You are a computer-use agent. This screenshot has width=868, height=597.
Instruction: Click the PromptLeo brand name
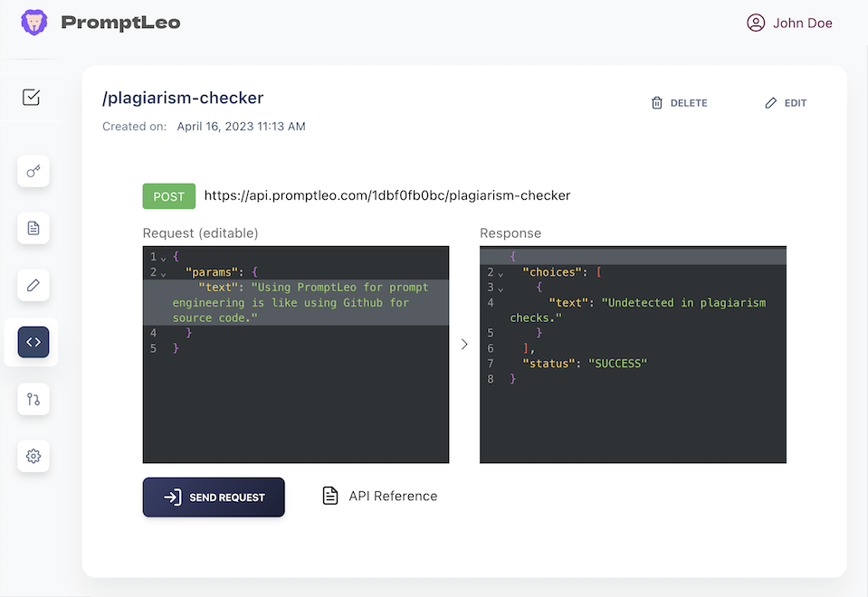[x=120, y=23]
